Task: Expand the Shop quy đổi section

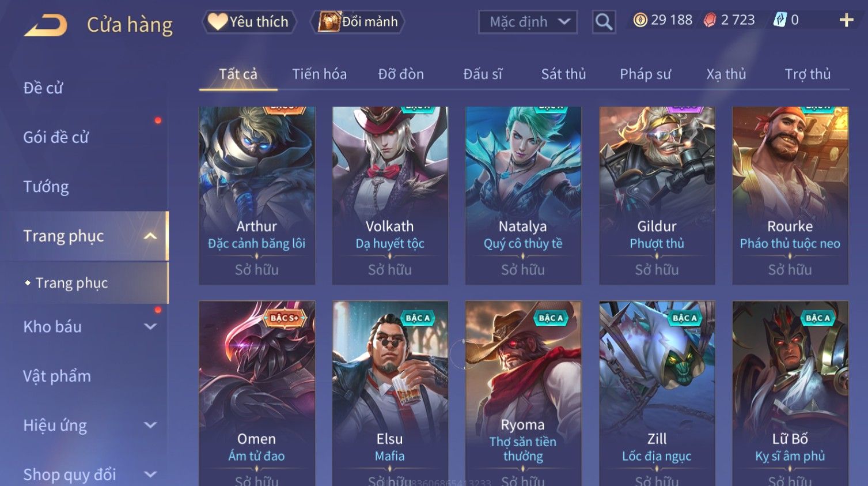Action: [150, 474]
